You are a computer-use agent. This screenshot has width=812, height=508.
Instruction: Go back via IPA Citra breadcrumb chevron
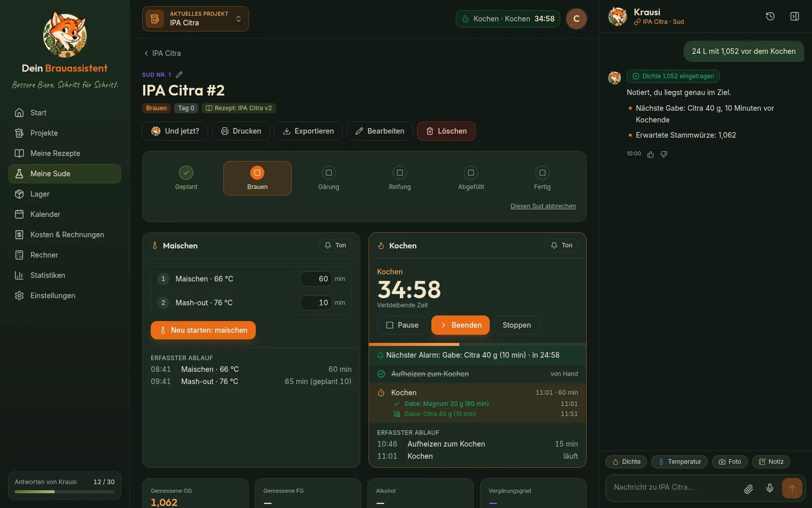[146, 53]
